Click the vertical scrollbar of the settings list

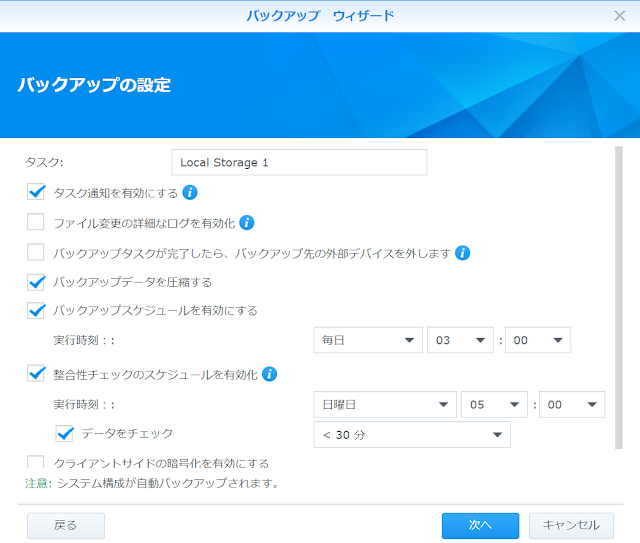coord(619,297)
